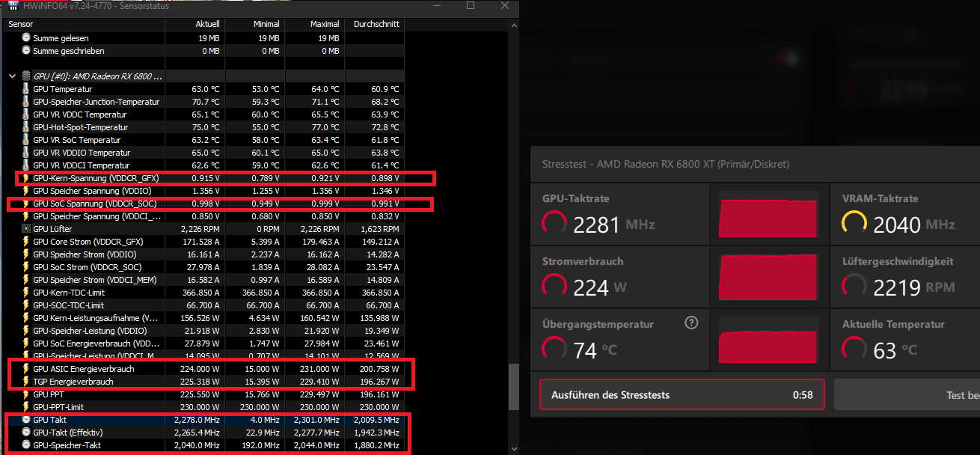Screen dimensions: 980x455
Task: Click the clock icon beside GPU-Takt (Effektiv)
Action: [27, 433]
